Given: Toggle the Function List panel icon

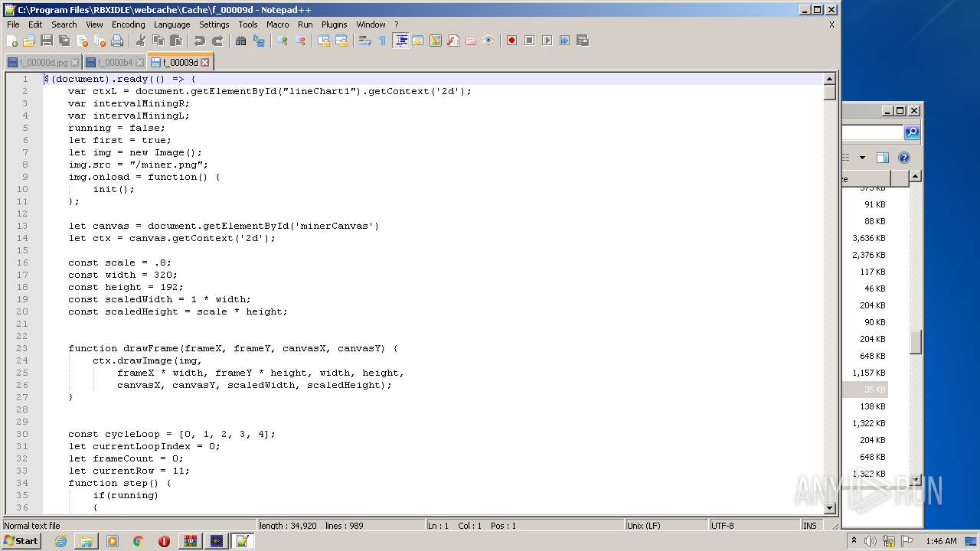Looking at the screenshot, I should (x=453, y=41).
